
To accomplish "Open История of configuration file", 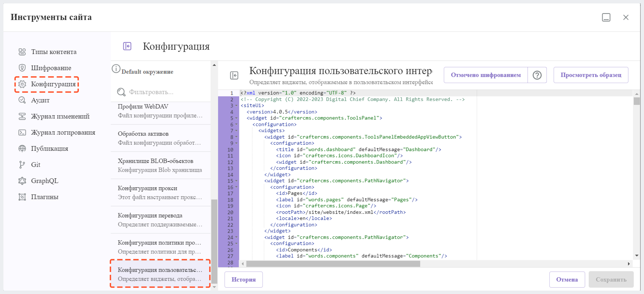I will click(243, 280).
